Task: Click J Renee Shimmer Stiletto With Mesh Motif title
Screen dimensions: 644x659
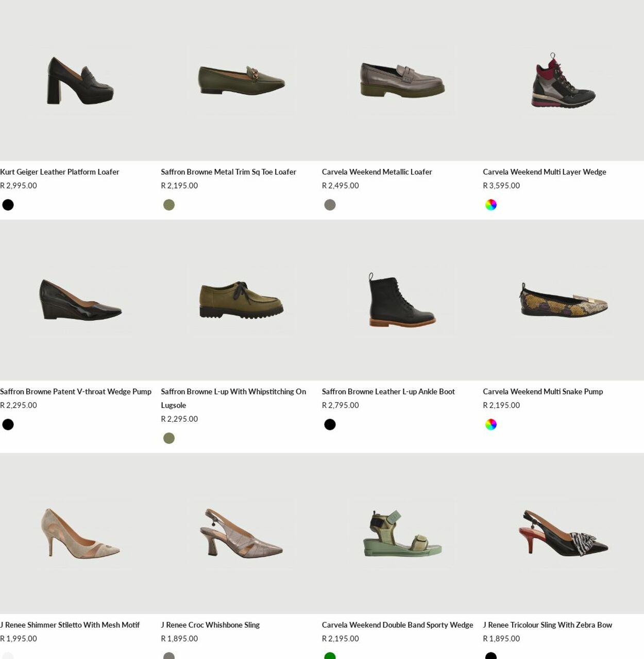Action: (70, 625)
